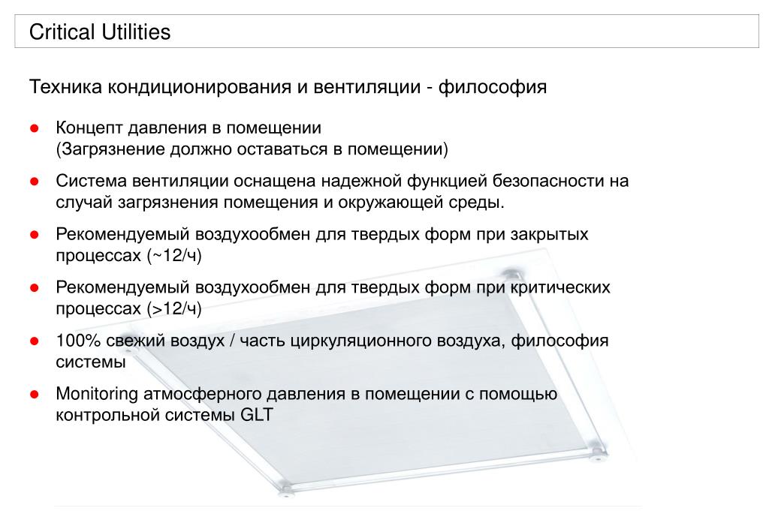Click red bullet beside '100% свежий воздух'

[x=35, y=341]
